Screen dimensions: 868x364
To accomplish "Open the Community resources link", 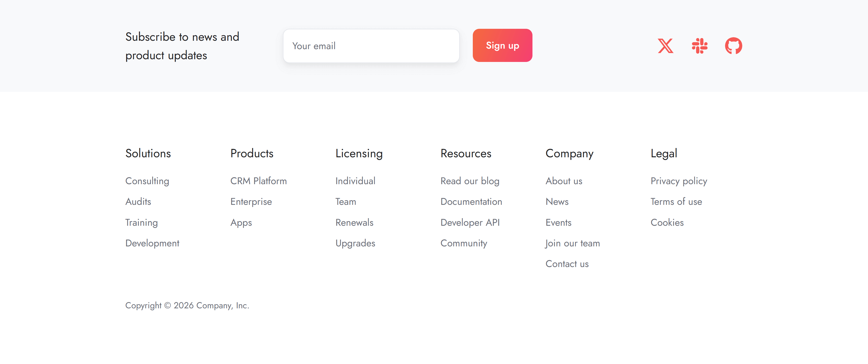I will click(x=464, y=243).
